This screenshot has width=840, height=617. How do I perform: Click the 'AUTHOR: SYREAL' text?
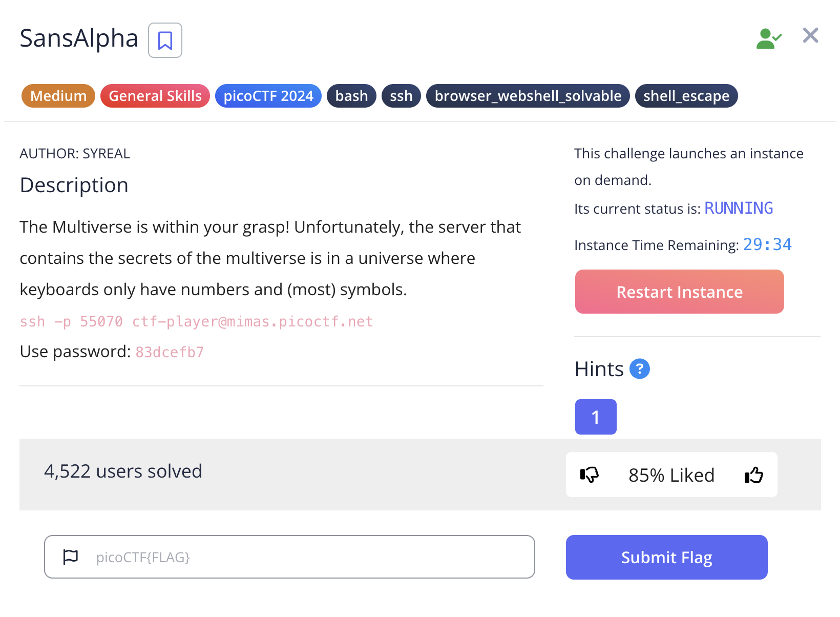[75, 154]
